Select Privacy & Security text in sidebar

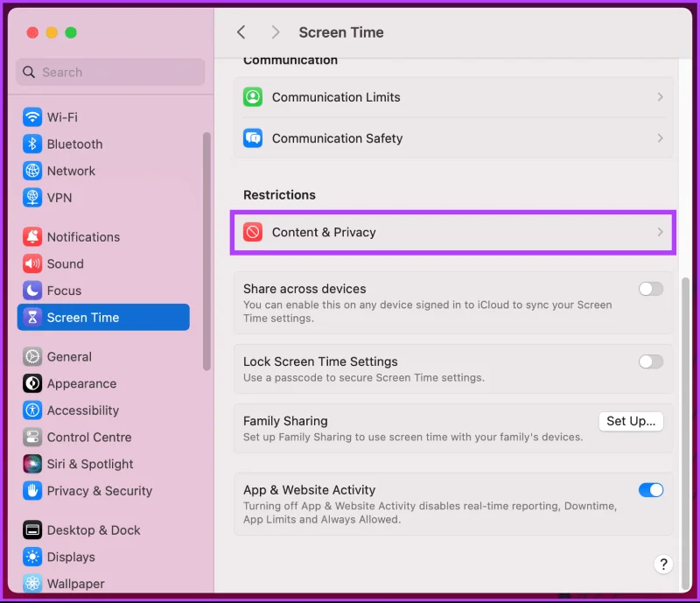pyautogui.click(x=100, y=491)
